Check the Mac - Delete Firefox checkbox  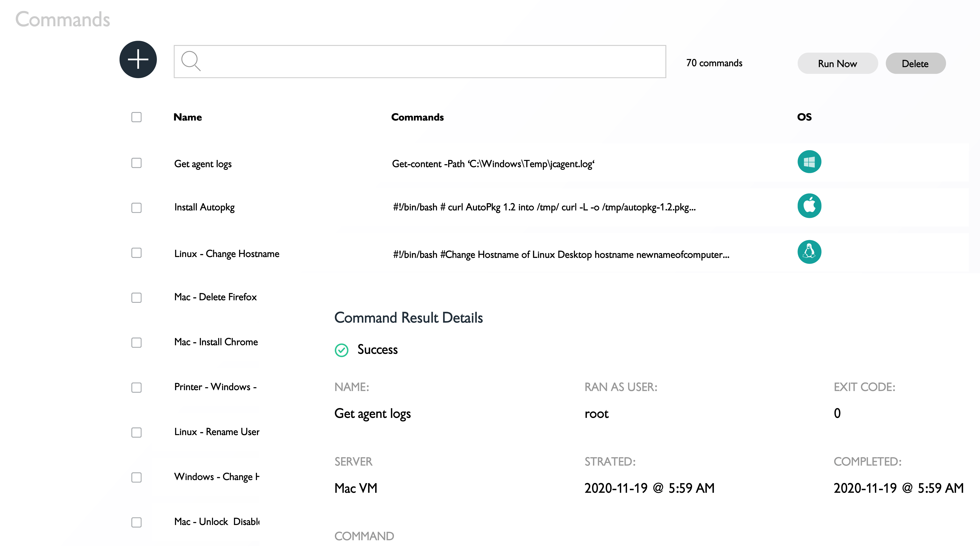click(136, 297)
